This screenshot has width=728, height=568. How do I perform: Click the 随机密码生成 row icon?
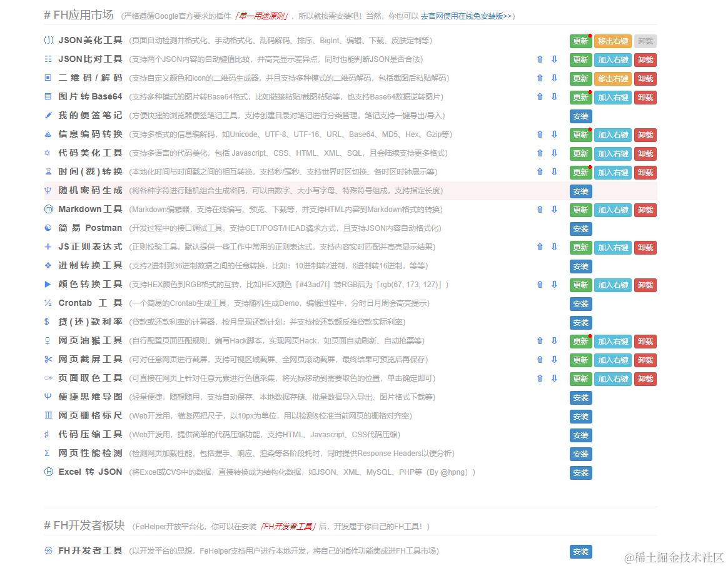pyautogui.click(x=48, y=190)
